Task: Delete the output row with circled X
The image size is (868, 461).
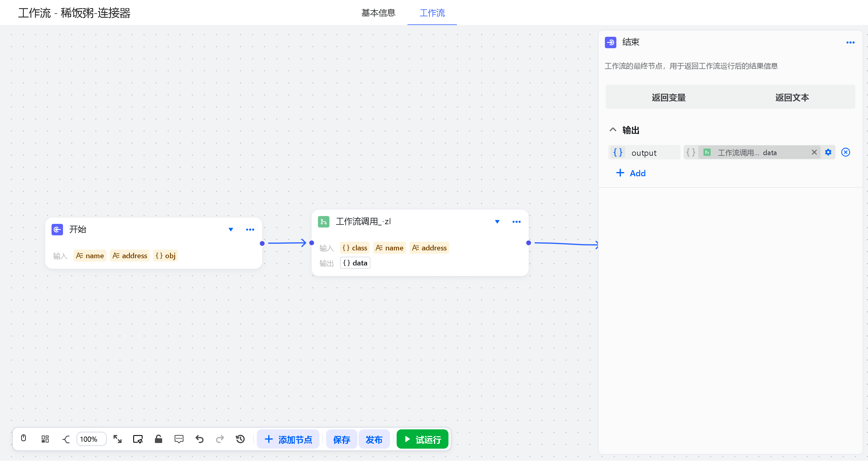Action: click(845, 153)
